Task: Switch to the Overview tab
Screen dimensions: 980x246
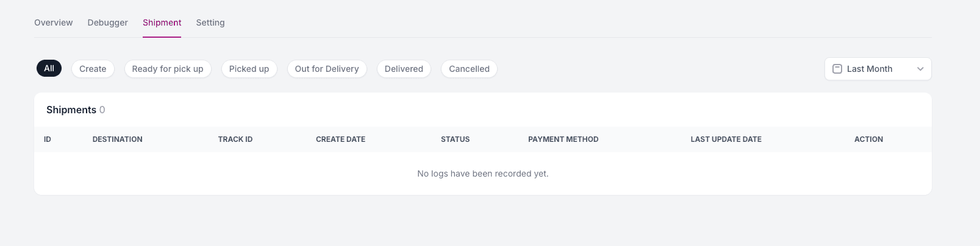Action: pyautogui.click(x=54, y=23)
